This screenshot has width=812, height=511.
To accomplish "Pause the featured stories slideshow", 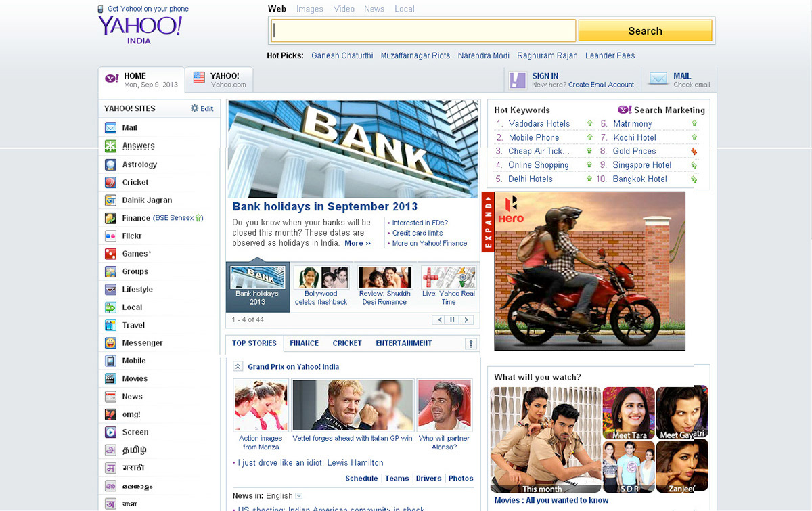I will tap(453, 319).
